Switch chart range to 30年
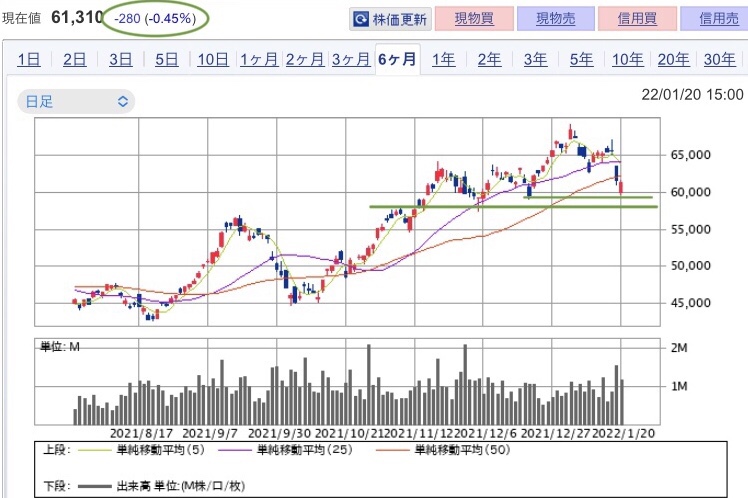This screenshot has width=748, height=498. [x=719, y=60]
